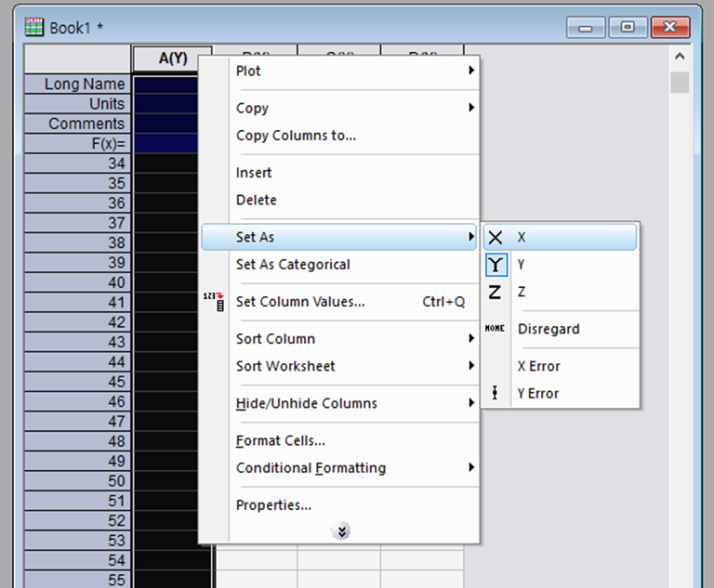Image resolution: width=714 pixels, height=588 pixels.
Task: Click the worksheet top-left select-all corner
Action: tap(77, 59)
